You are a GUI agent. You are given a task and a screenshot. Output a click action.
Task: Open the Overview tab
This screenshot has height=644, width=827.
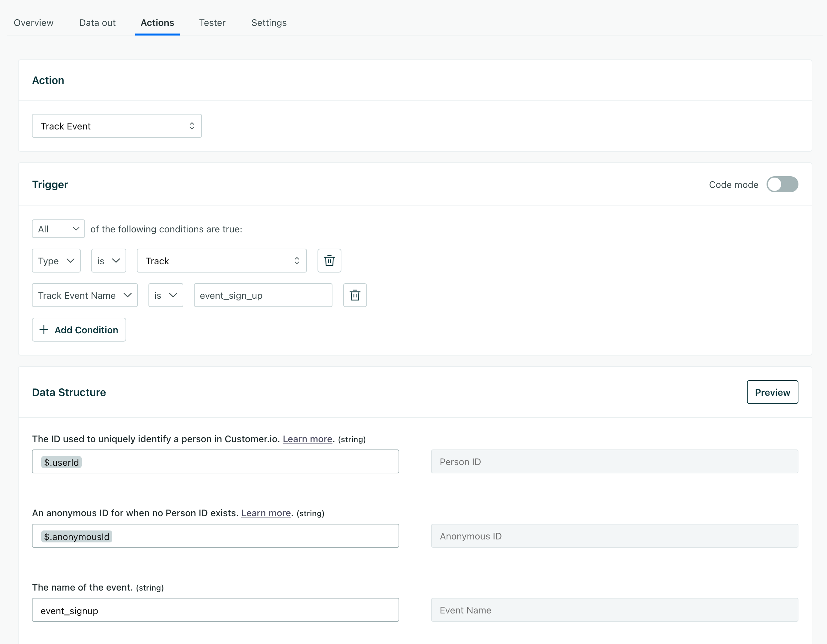(33, 23)
